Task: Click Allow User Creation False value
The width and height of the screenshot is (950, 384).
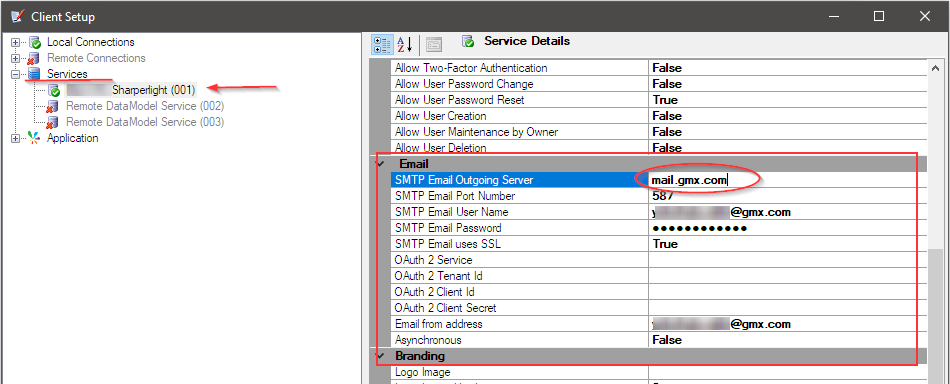Action: click(788, 116)
